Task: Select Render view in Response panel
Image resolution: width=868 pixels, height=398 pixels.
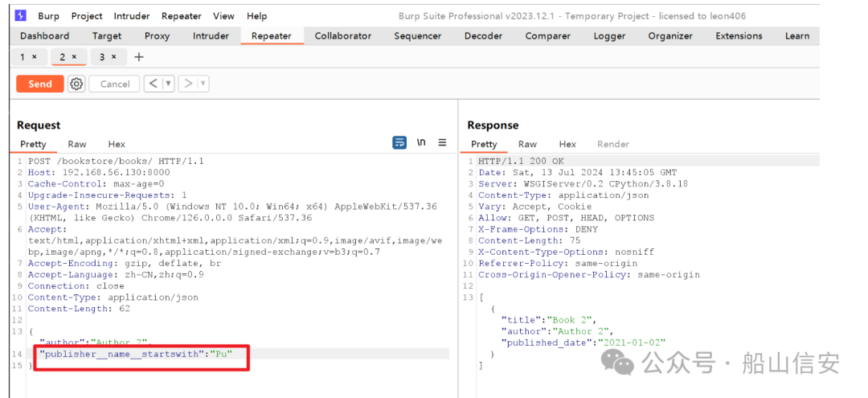Action: pyautogui.click(x=613, y=144)
